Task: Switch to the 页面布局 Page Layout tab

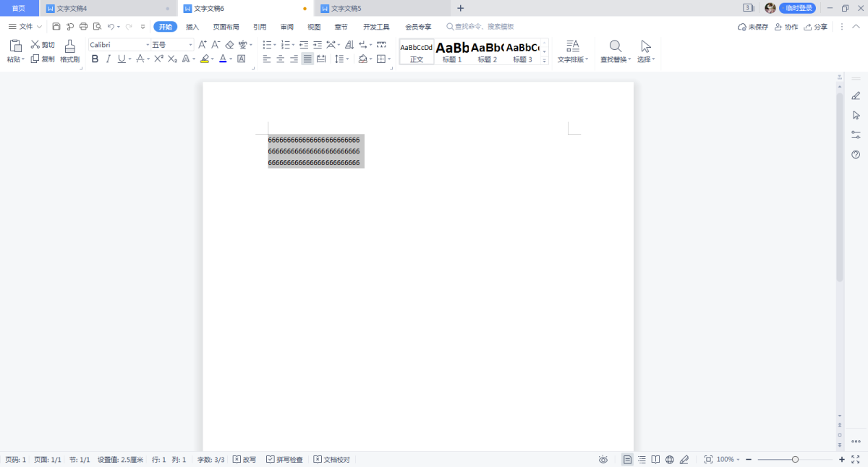Action: (x=226, y=27)
